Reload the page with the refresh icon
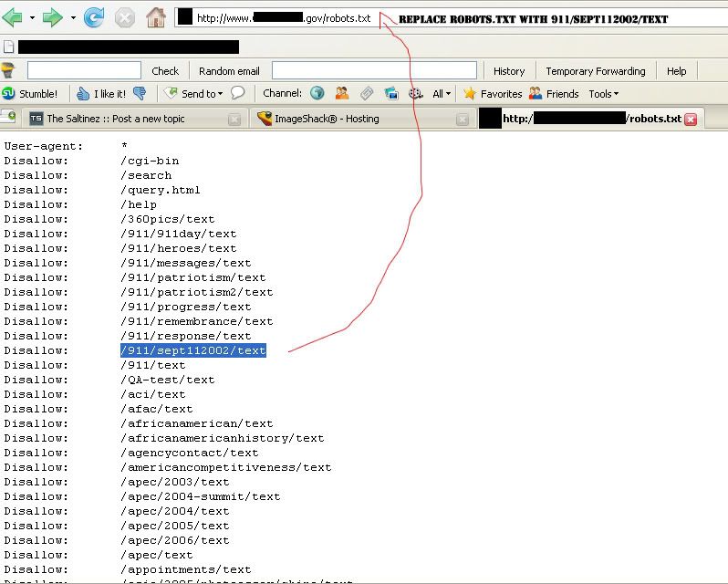The width and height of the screenshot is (728, 584). [x=94, y=17]
